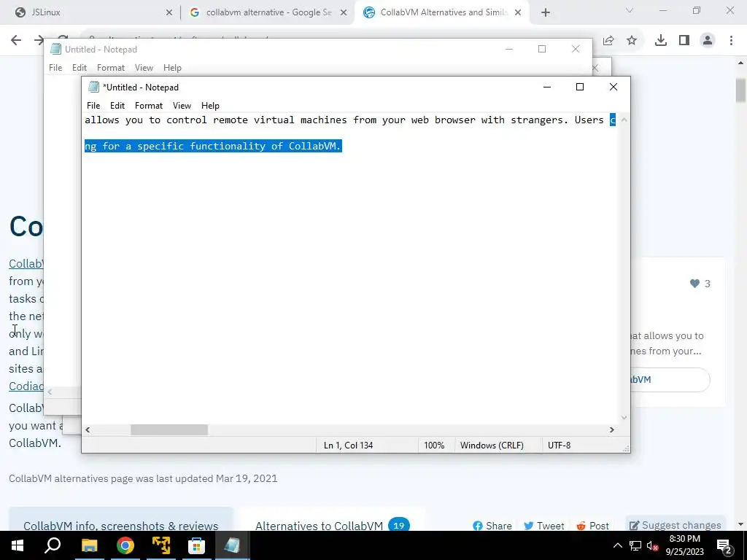
Task: Open Help menu in background Notepad window
Action: pyautogui.click(x=172, y=68)
